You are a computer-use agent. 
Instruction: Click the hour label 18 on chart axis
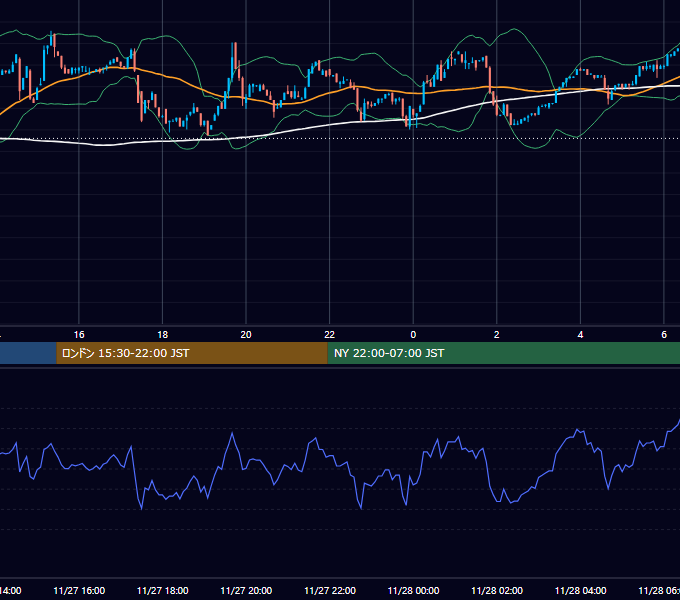(162, 335)
